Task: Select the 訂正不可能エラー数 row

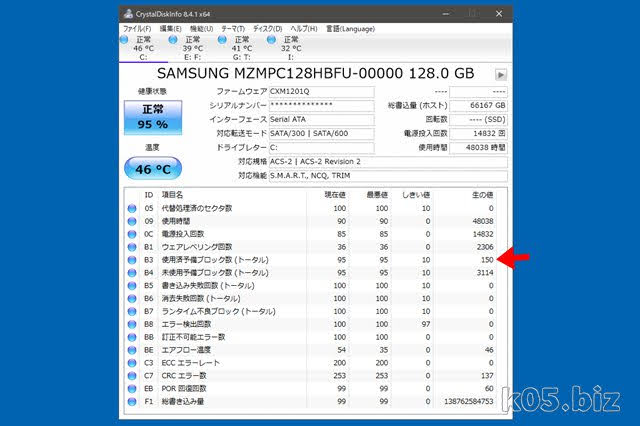Action: tap(311, 337)
